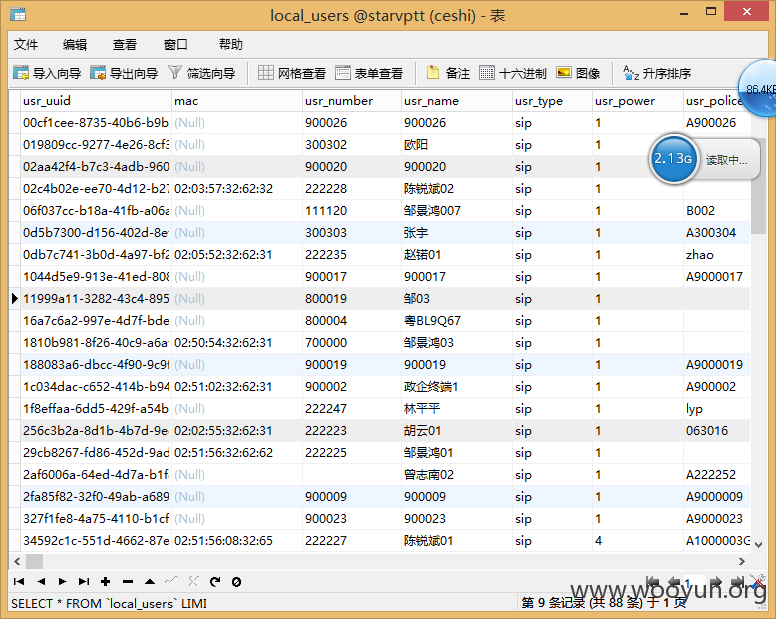Click the stop icon in navigation bar

[237, 581]
